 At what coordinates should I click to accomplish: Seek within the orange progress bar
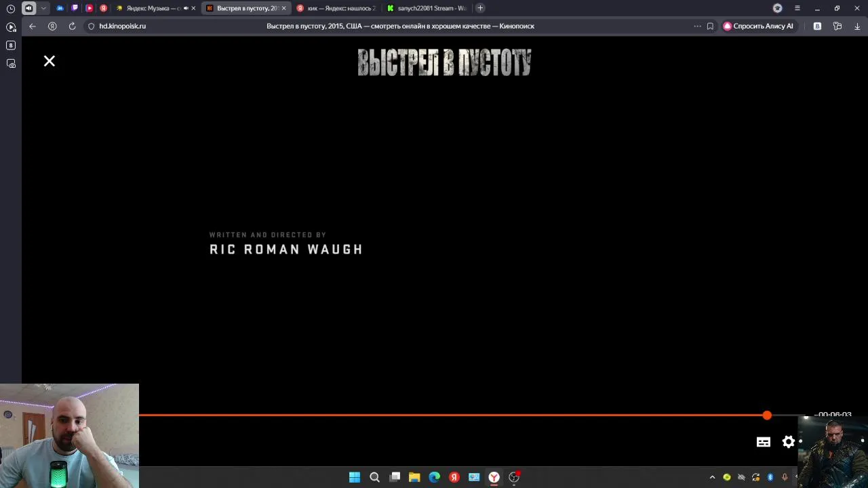(453, 415)
